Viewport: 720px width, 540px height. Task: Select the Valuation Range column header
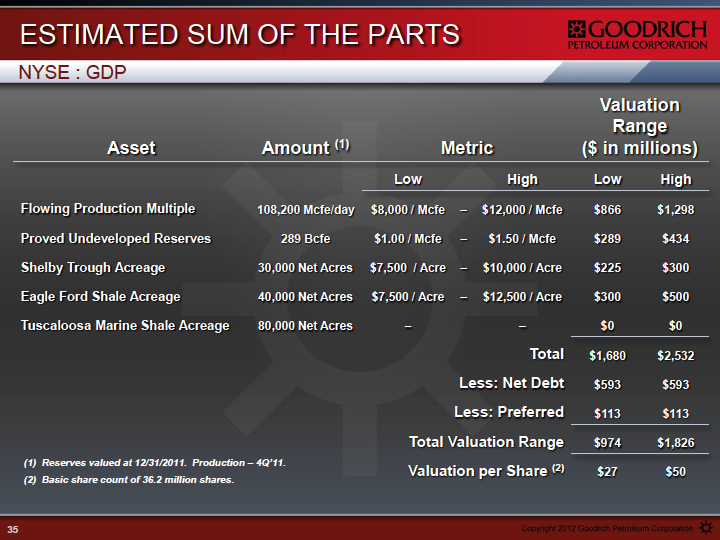click(640, 127)
